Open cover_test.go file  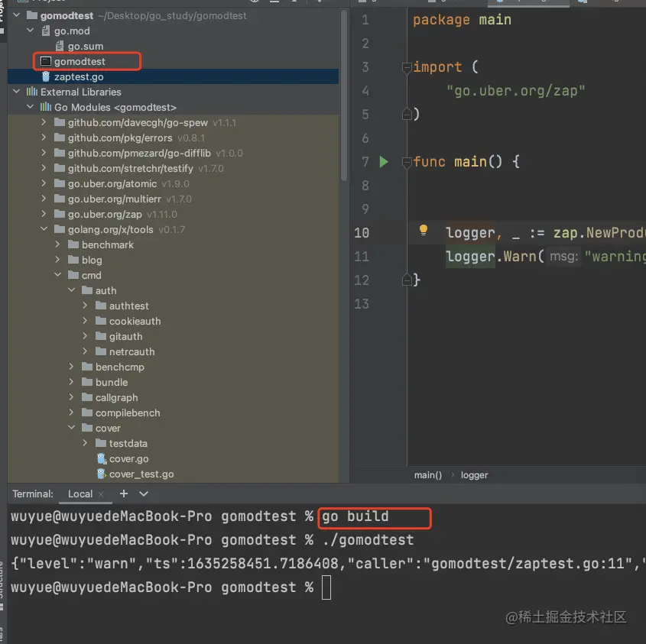[x=141, y=474]
